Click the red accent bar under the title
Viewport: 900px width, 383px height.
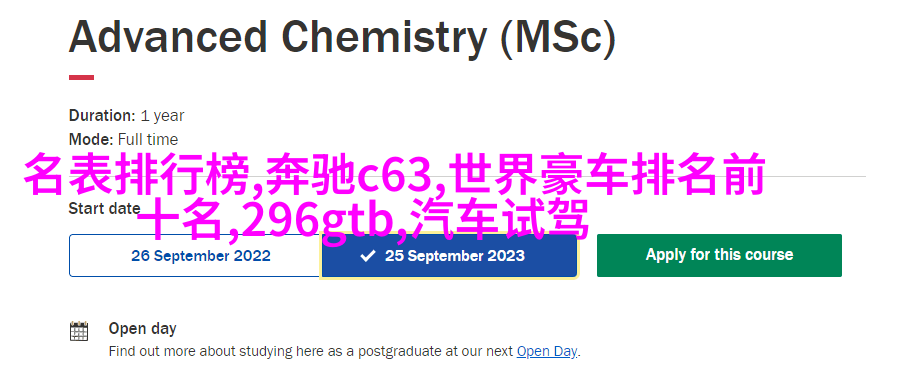click(82, 78)
